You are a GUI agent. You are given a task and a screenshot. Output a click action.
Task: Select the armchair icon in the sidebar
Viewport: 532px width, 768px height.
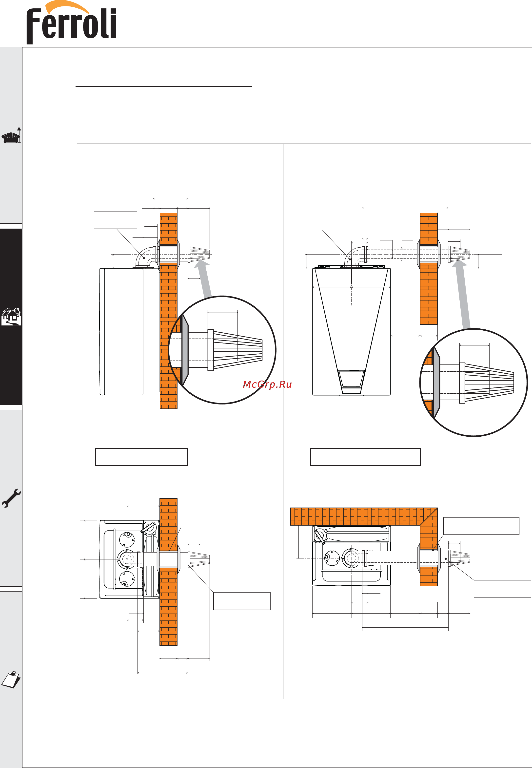(11, 135)
